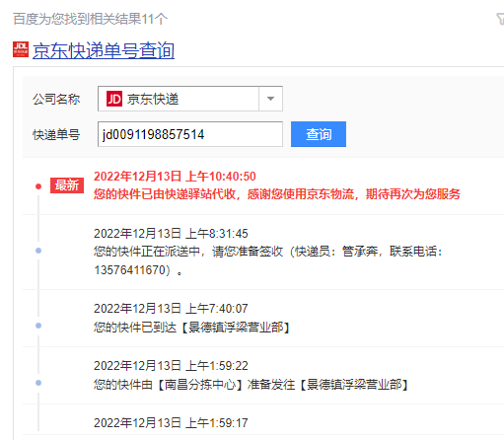Click the red latest-status timeline dot
Viewport: 504px width, 440px height.
pyautogui.click(x=38, y=186)
